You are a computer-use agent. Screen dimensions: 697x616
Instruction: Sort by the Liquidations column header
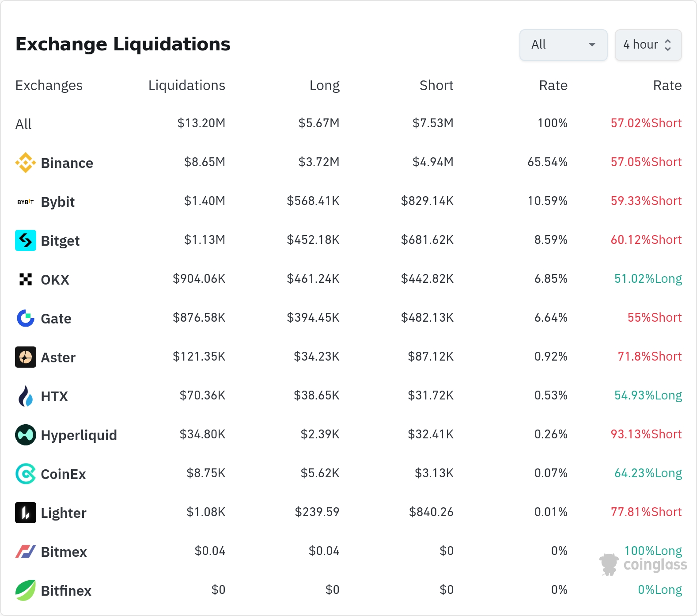pos(187,85)
